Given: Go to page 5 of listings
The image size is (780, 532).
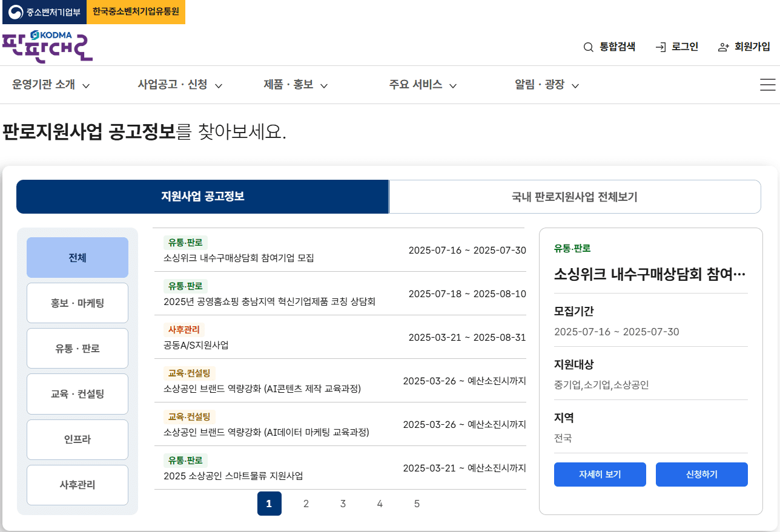Looking at the screenshot, I should (417, 504).
